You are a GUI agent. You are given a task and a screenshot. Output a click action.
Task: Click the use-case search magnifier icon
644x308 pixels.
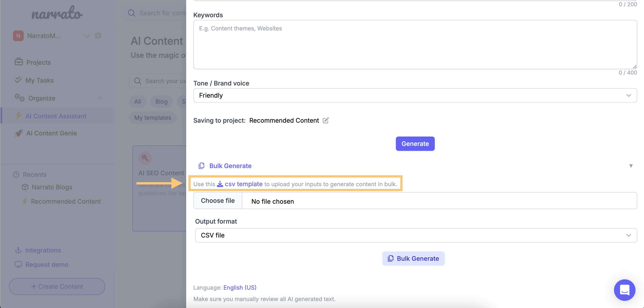pyautogui.click(x=138, y=81)
